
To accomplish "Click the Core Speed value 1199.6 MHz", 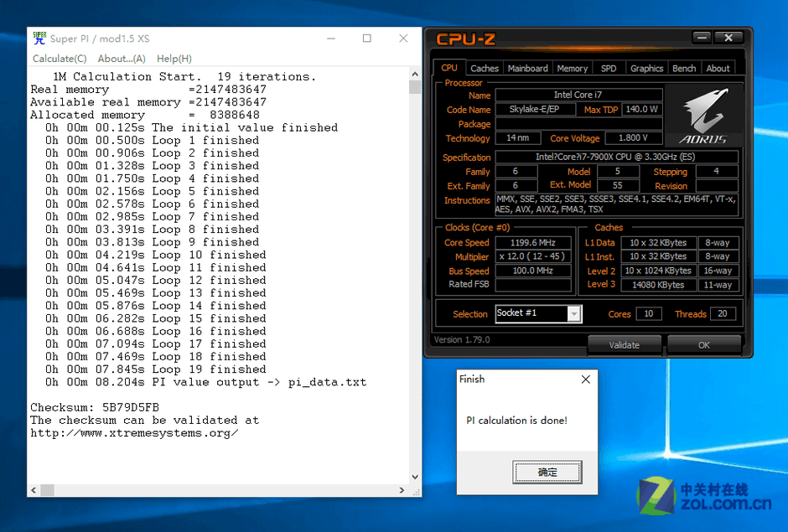I will click(x=533, y=243).
